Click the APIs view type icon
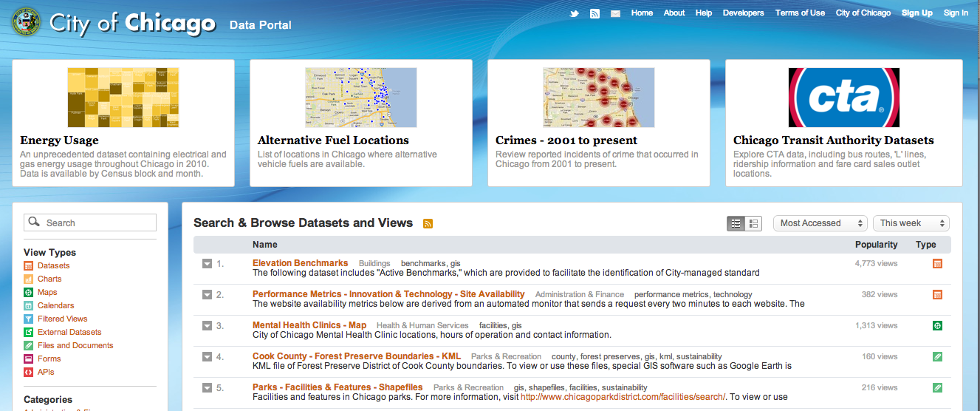 [x=29, y=372]
